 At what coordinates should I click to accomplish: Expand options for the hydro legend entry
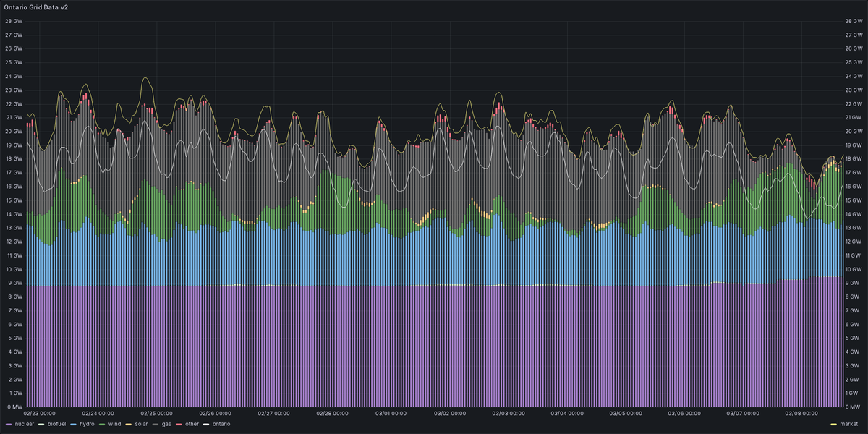(x=86, y=425)
